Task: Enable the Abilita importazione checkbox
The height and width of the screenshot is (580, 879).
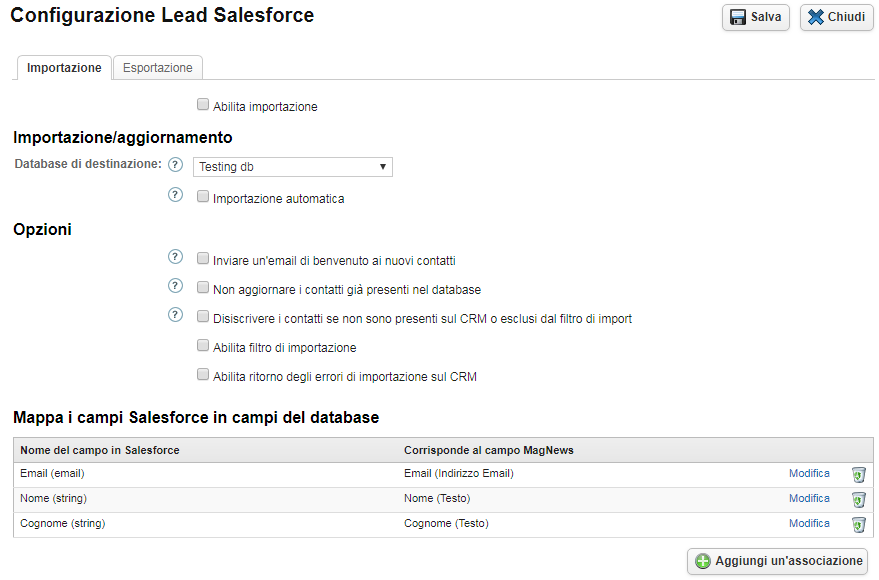Action: [x=203, y=105]
